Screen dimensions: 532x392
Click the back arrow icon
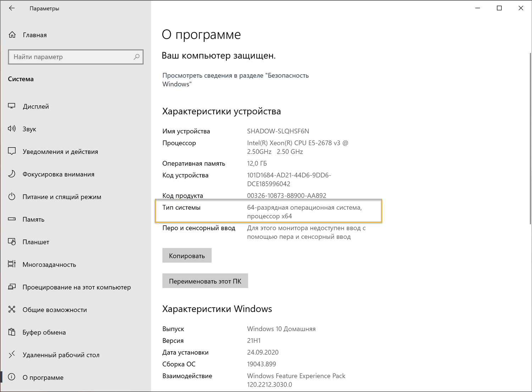[x=12, y=8]
